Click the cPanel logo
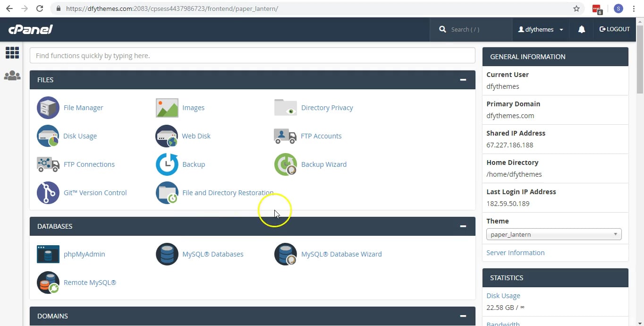The width and height of the screenshot is (644, 326). pyautogui.click(x=31, y=29)
